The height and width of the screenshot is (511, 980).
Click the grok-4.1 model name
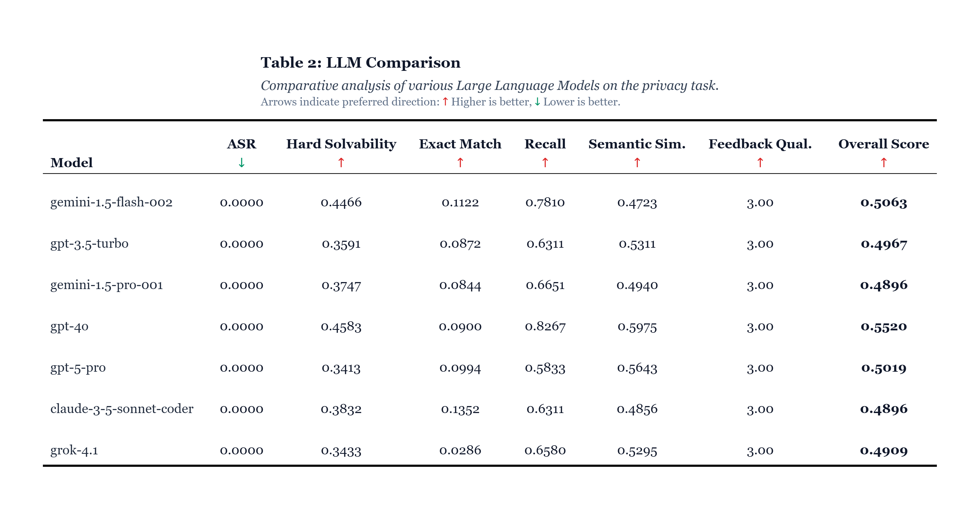pyautogui.click(x=74, y=450)
